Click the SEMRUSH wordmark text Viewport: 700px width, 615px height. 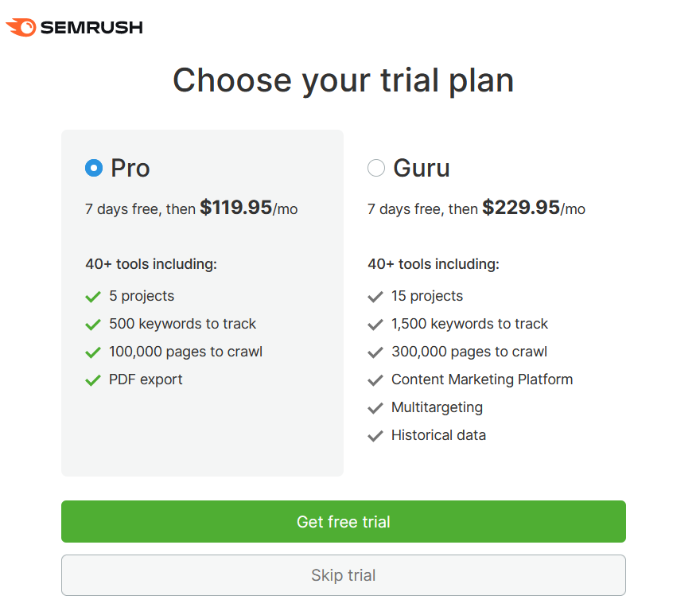(92, 28)
